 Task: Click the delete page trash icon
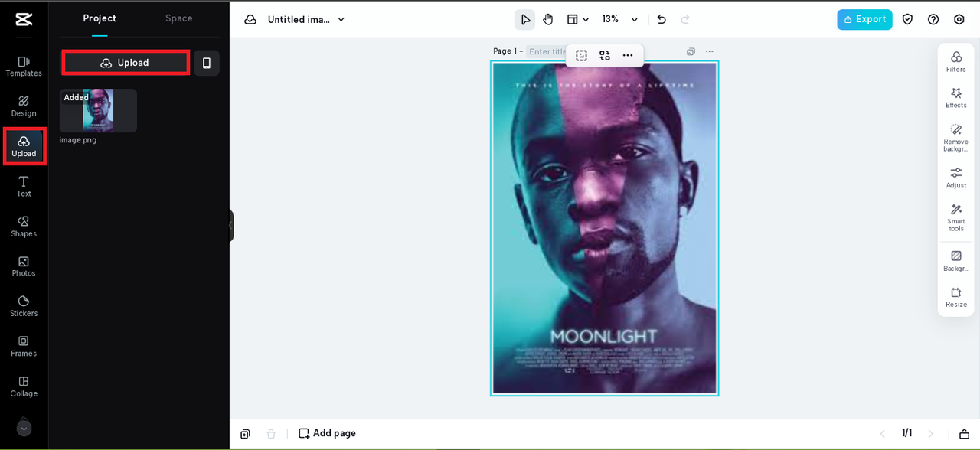(271, 434)
